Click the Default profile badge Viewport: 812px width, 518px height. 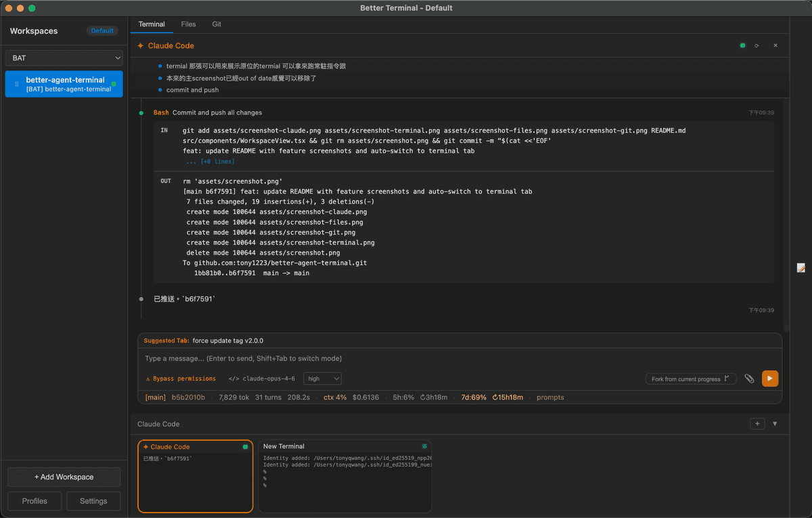point(102,30)
